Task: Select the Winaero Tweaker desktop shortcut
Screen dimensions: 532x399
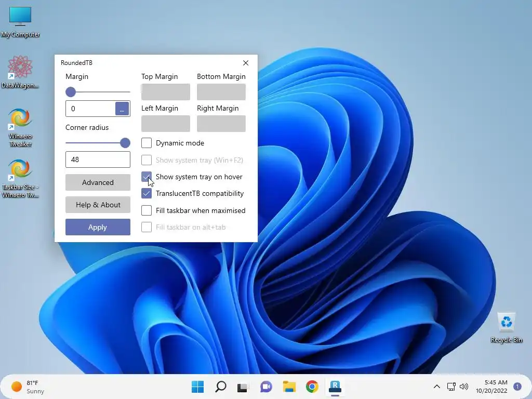Action: 20,127
